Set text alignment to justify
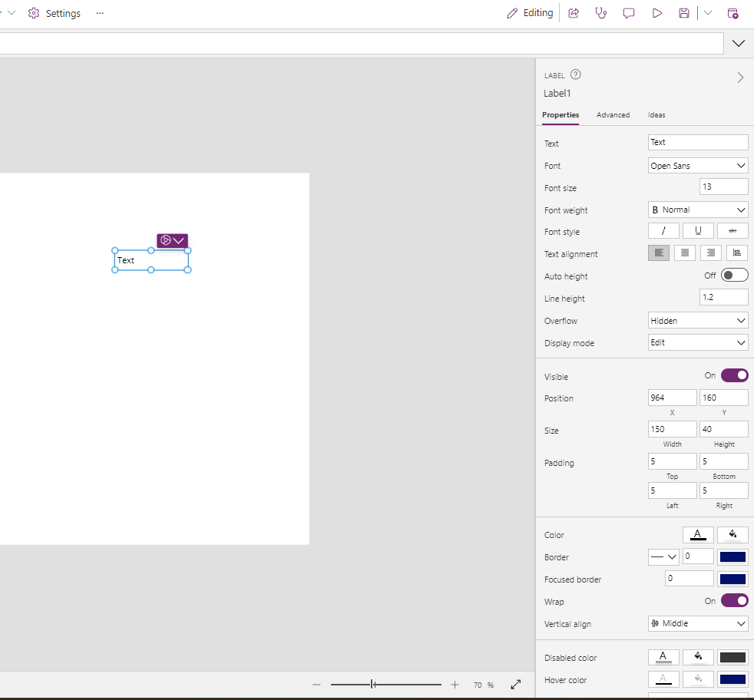 pyautogui.click(x=736, y=253)
